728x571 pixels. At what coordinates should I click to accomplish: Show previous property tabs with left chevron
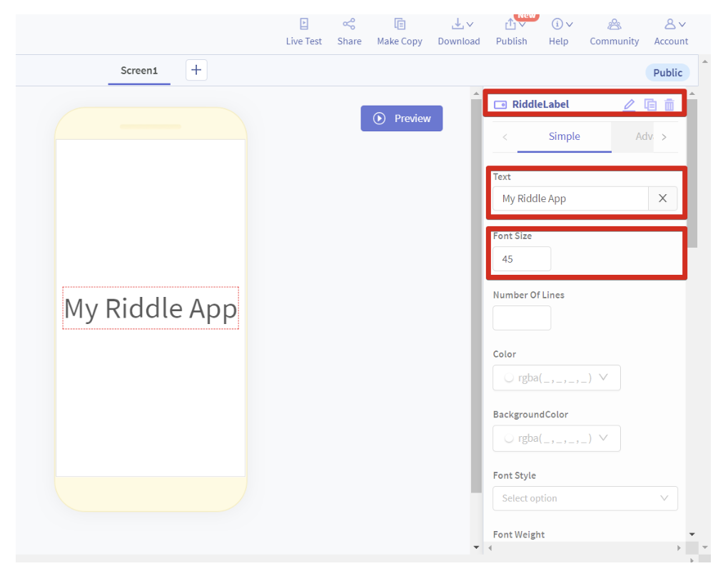[505, 137]
